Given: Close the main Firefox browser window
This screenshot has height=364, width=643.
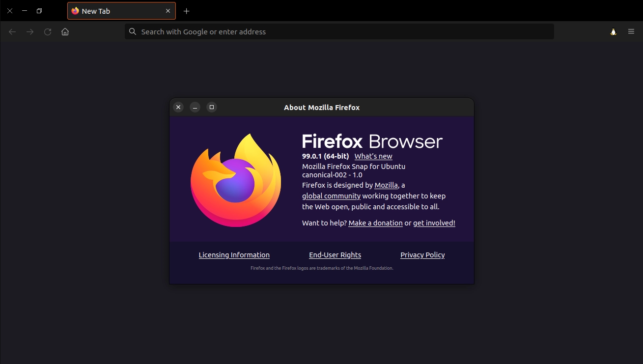Looking at the screenshot, I should (10, 11).
